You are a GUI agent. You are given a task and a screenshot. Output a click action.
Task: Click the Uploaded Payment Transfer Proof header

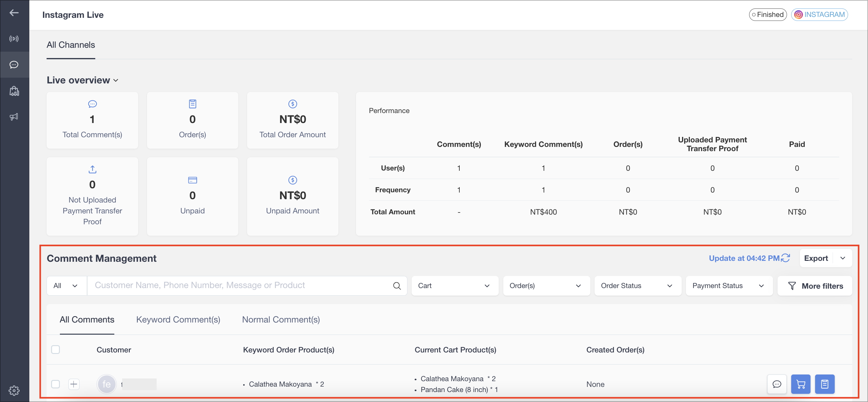[712, 144]
